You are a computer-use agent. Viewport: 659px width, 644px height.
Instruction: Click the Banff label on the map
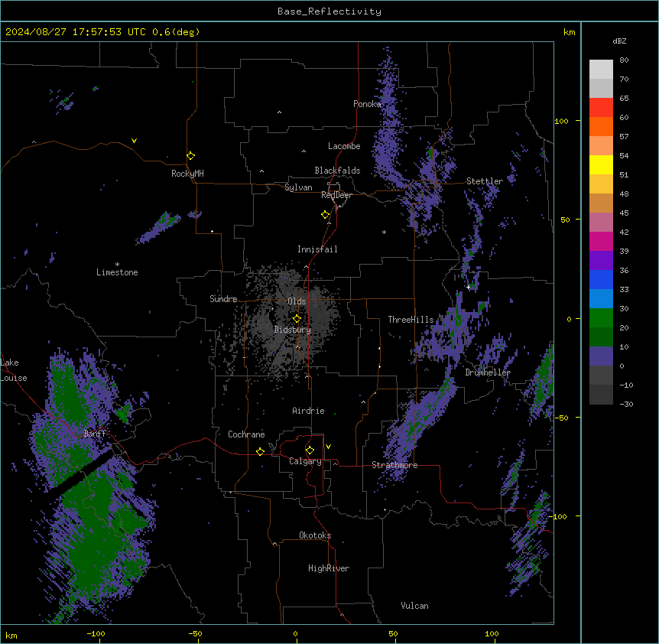[95, 434]
